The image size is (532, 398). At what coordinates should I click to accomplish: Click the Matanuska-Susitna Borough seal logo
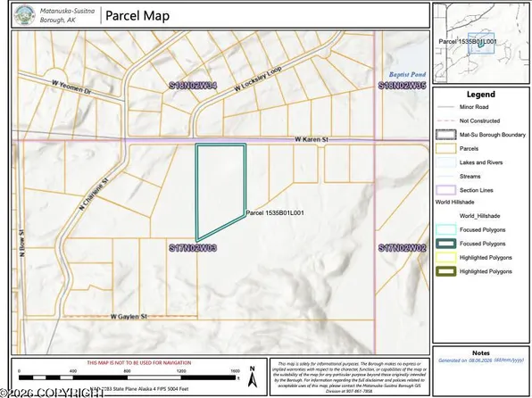[25, 14]
